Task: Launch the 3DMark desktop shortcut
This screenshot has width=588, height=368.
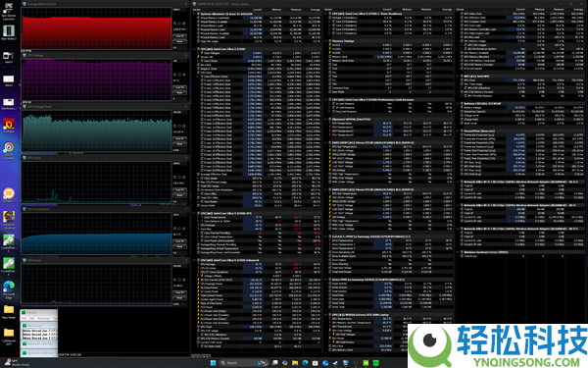Action: tap(8, 195)
